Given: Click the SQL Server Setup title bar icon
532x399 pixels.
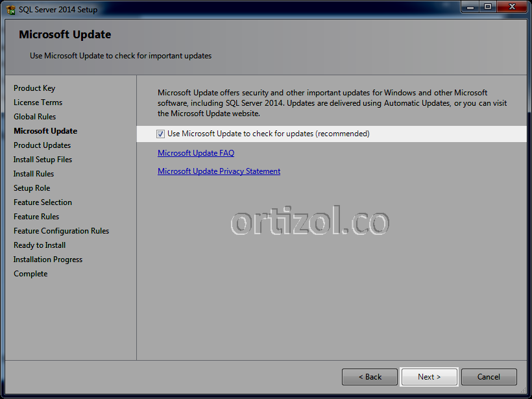Looking at the screenshot, I should pos(11,10).
